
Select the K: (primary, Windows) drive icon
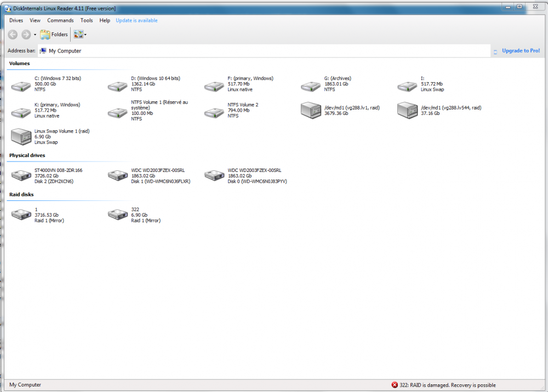pos(21,112)
